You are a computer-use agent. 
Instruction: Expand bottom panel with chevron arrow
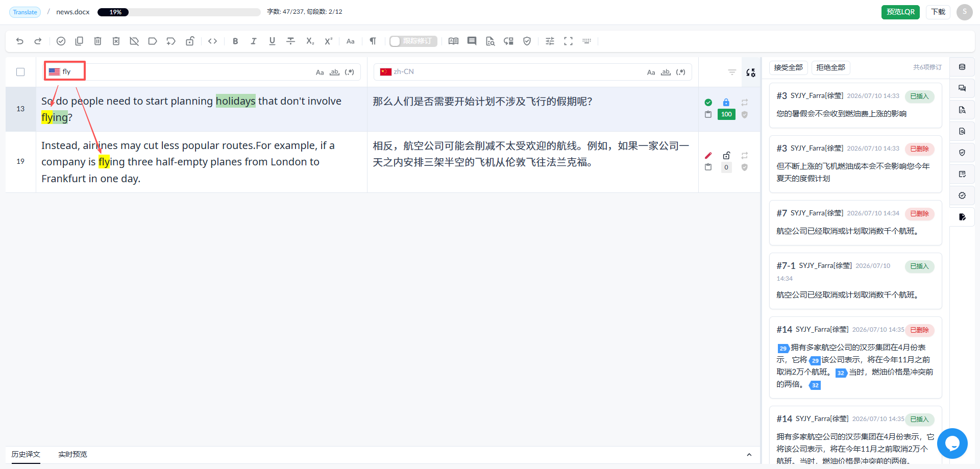point(749,455)
